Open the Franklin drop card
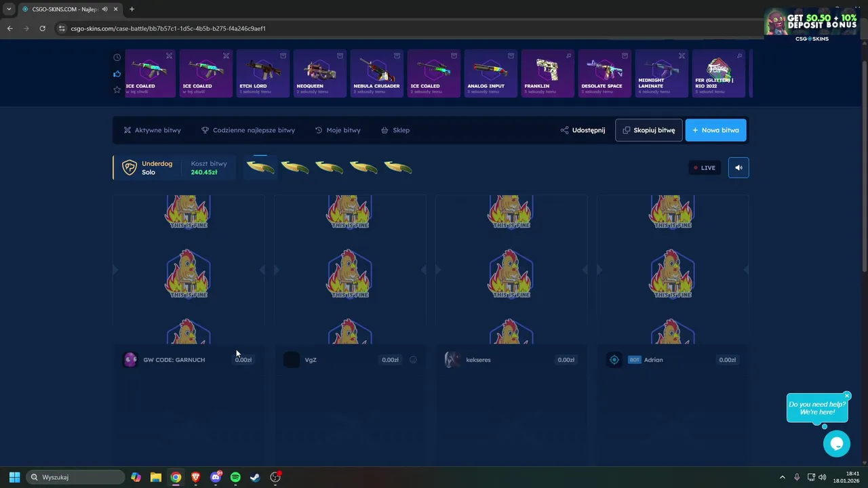Image resolution: width=868 pixels, height=488 pixels. pos(548,73)
